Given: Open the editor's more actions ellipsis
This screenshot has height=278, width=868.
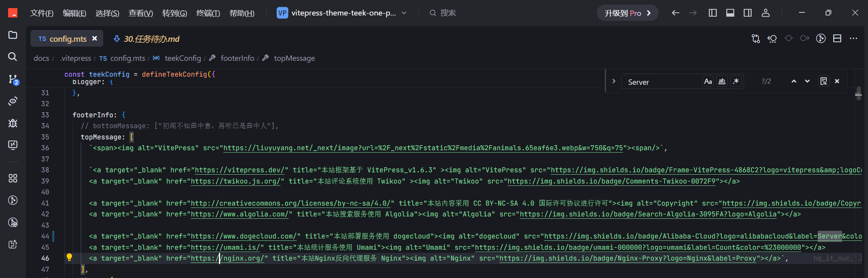Looking at the screenshot, I should click(853, 38).
